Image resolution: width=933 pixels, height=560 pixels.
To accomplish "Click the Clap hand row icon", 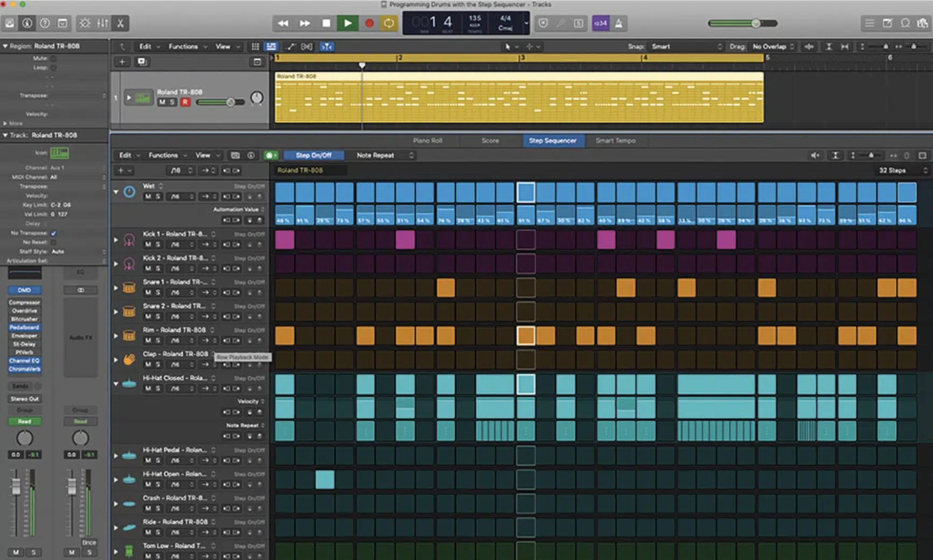I will coord(129,360).
